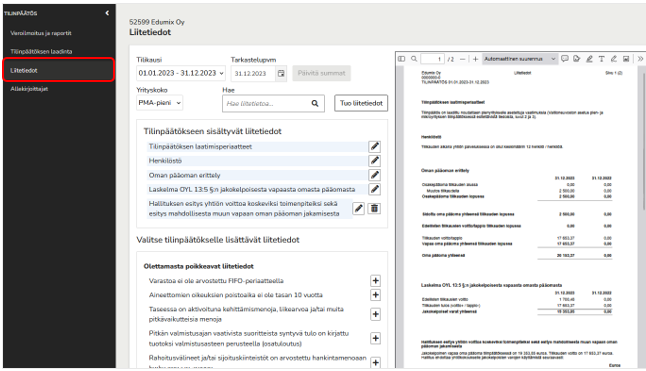Screen dimensions: 646x371
Task: Add the Rahoitusvälineet note
Action: (x=375, y=362)
